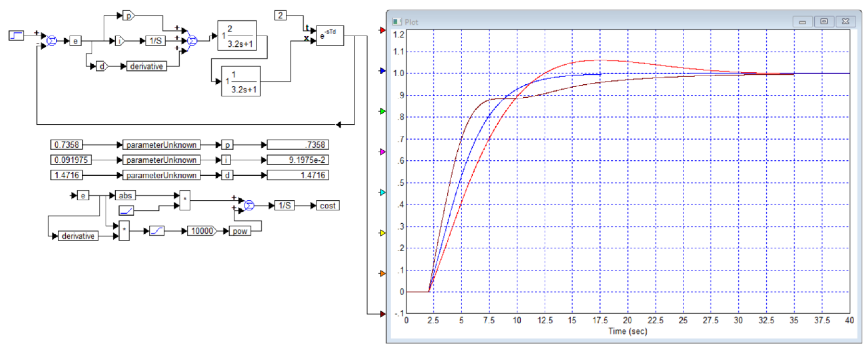Screen dimensions: 868x352
Task: Maximize the Plot window
Action: tap(824, 22)
